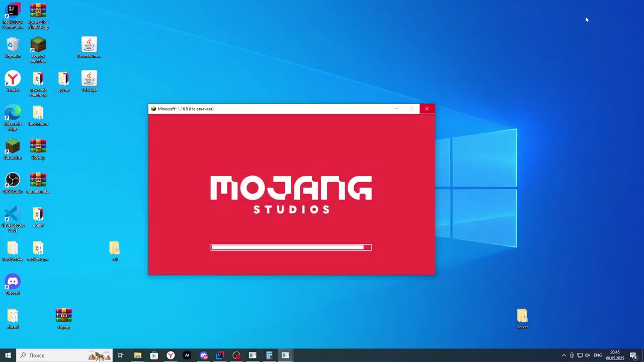Select the Yandex browser desktop shortcut
The image size is (644, 362).
(x=13, y=81)
